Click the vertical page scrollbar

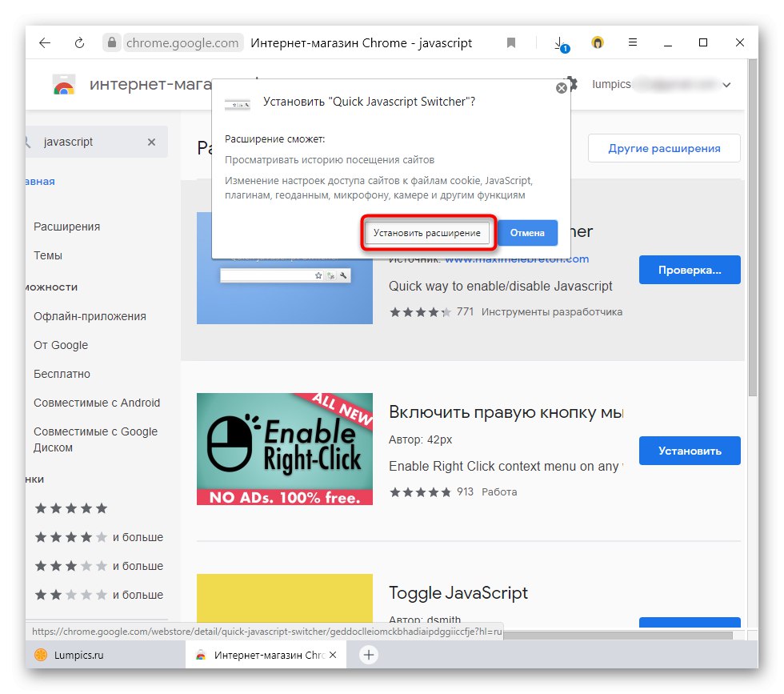click(x=752, y=228)
